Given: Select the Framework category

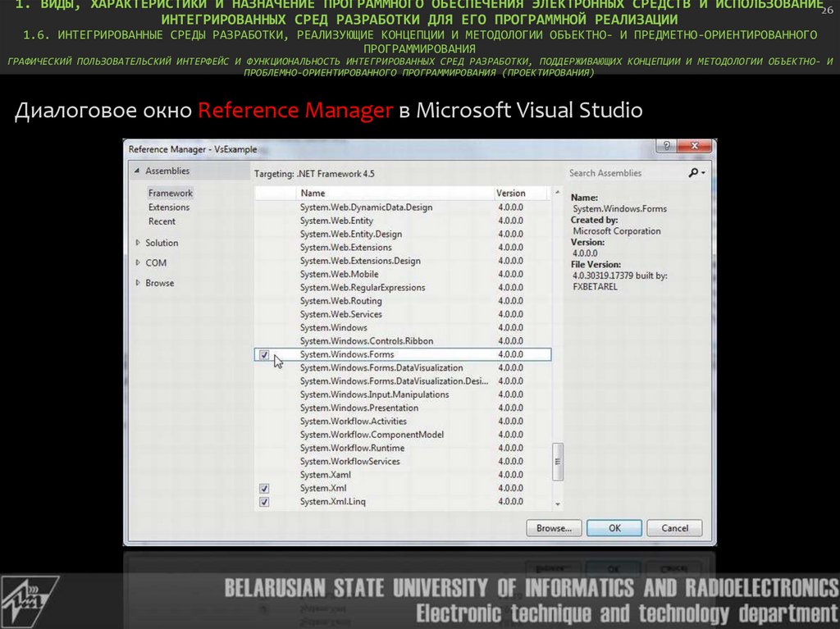Looking at the screenshot, I should click(x=170, y=194).
